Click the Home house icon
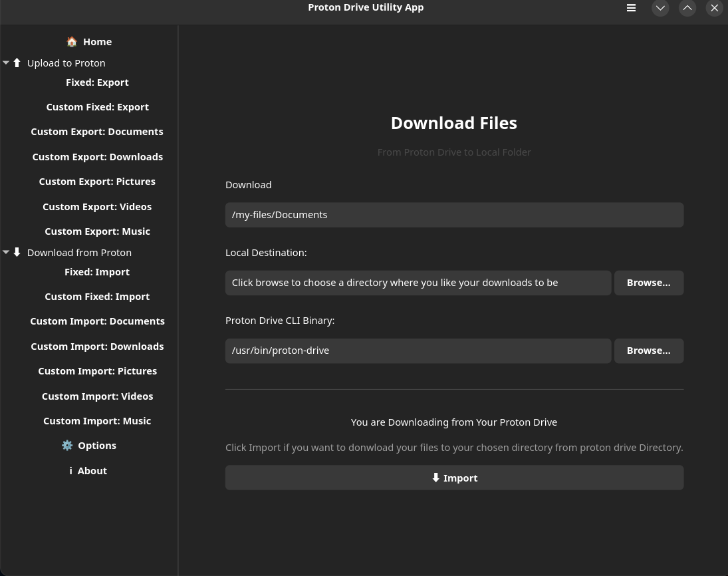Image resolution: width=728 pixels, height=576 pixels. pos(72,42)
